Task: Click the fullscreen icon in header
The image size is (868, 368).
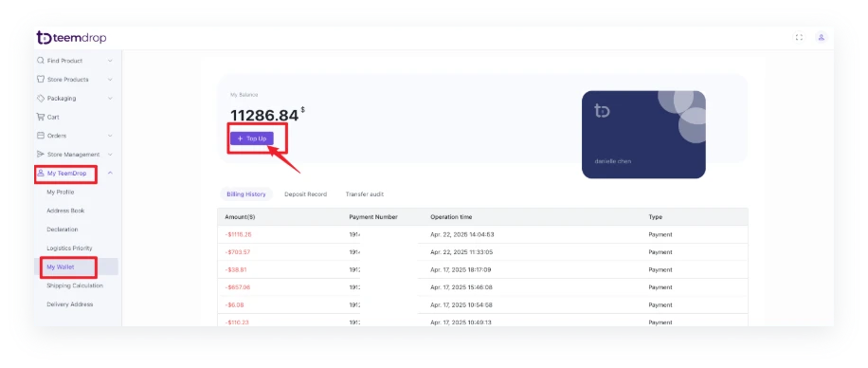Action: pyautogui.click(x=799, y=38)
